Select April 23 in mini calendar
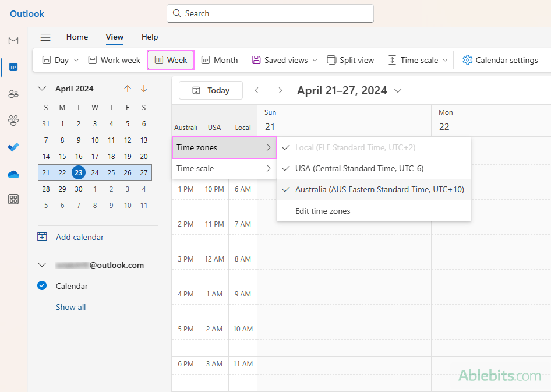 pyautogui.click(x=79, y=172)
